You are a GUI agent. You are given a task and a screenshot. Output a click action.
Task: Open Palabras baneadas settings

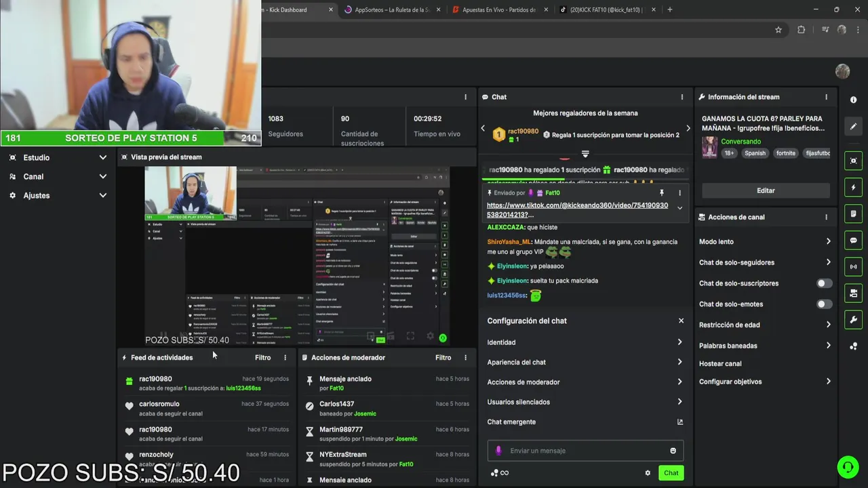tap(765, 346)
